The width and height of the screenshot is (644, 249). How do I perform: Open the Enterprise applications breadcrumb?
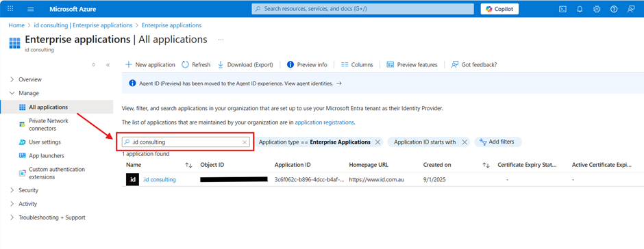(172, 25)
